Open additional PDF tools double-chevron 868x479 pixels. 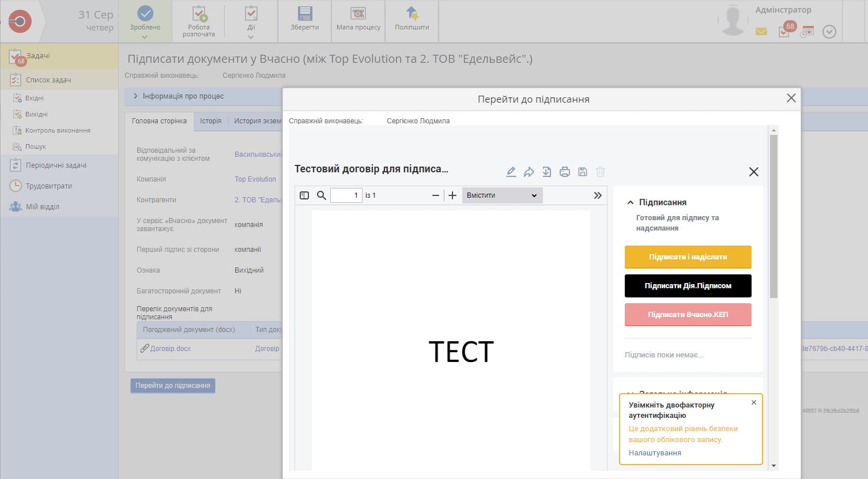pyautogui.click(x=598, y=195)
